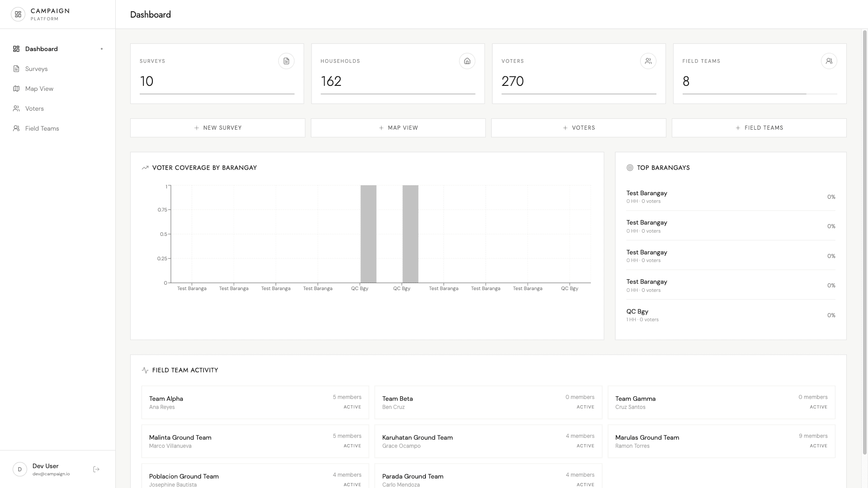Open the Marulas Ground Team card
This screenshot has width=868, height=488.
pos(722,441)
